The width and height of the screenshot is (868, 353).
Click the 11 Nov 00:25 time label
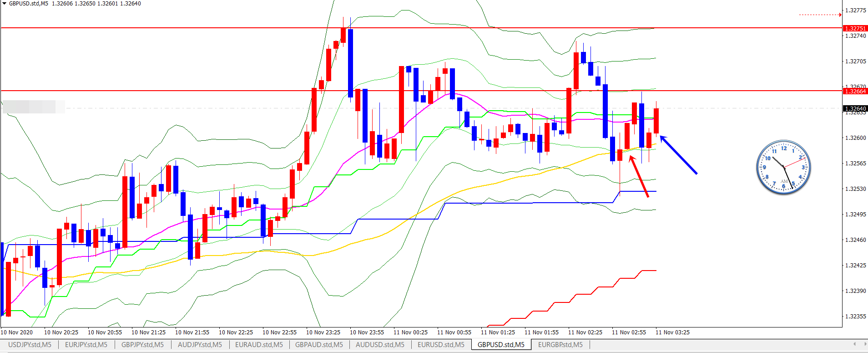point(410,332)
